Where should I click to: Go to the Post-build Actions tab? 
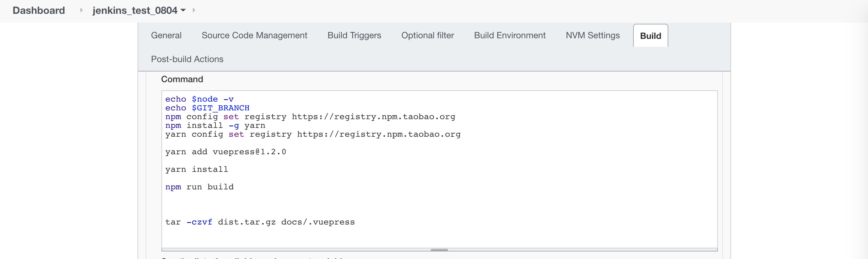pos(187,59)
